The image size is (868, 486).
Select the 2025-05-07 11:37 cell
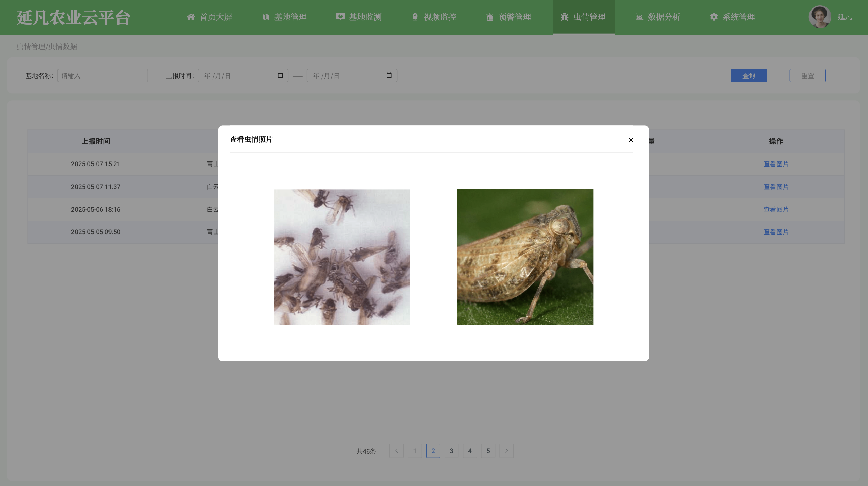coord(96,187)
